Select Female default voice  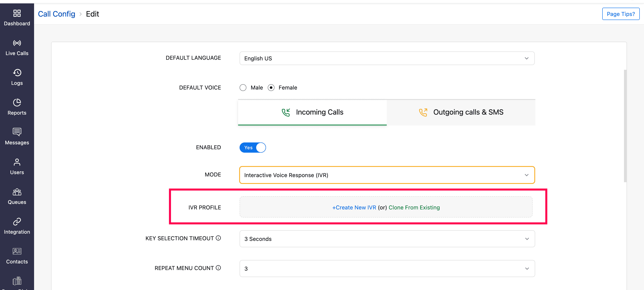[x=271, y=88]
